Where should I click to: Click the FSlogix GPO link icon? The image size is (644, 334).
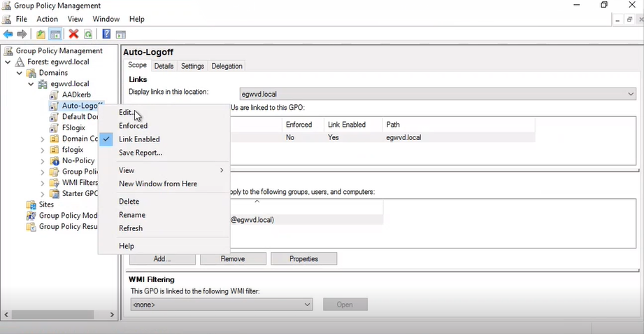pos(54,127)
